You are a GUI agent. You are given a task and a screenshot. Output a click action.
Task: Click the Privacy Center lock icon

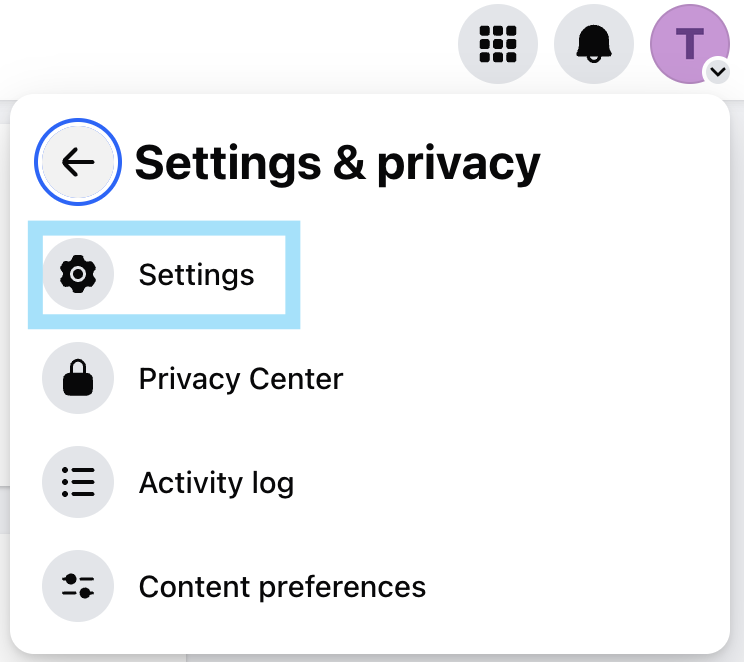78,379
